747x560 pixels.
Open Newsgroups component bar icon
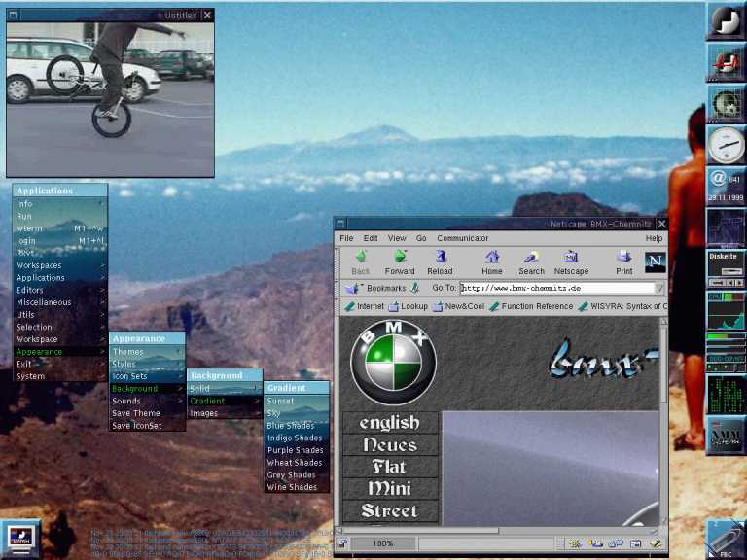point(616,543)
